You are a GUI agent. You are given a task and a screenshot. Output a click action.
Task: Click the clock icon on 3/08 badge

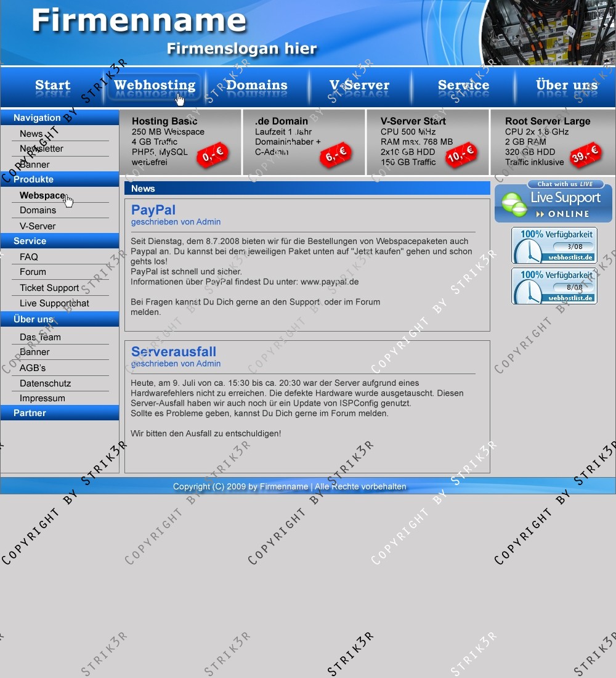tap(529, 251)
